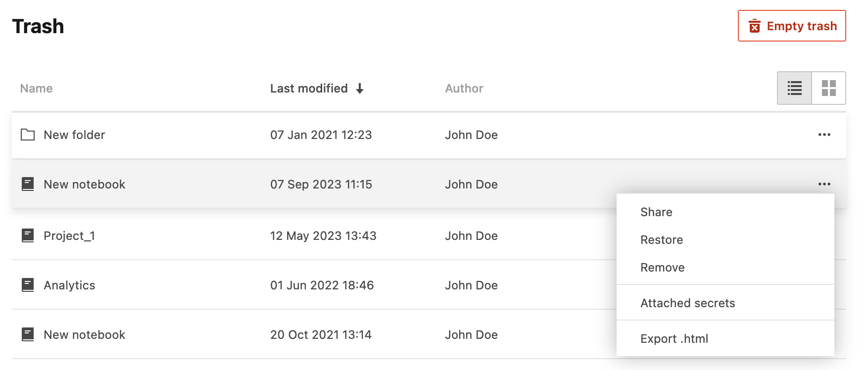The image size is (868, 370).
Task: Sort by Last modified arrow
Action: (360, 89)
